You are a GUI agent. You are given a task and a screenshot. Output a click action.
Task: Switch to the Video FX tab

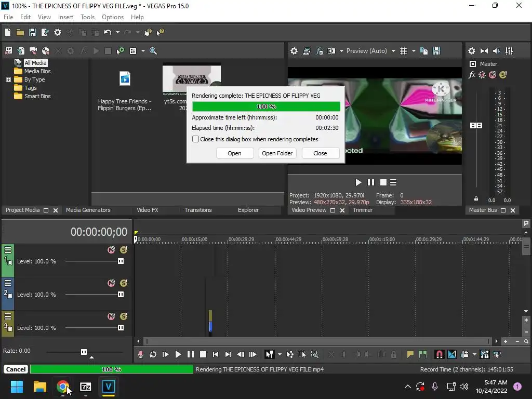(x=148, y=210)
